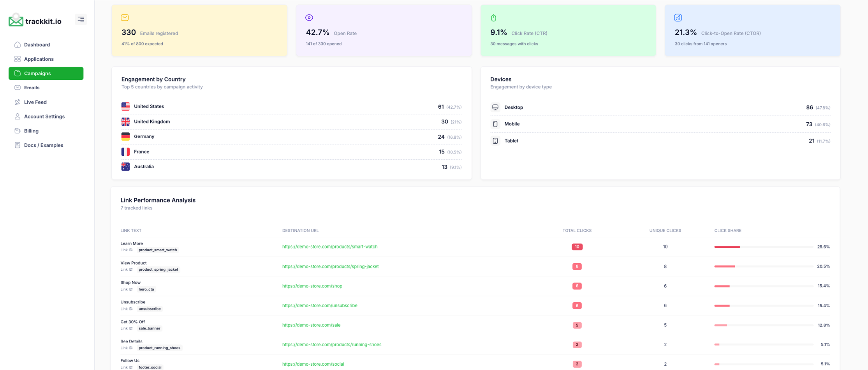Click the trackkit.io envelope logo
This screenshot has height=370, width=868.
coord(15,21)
